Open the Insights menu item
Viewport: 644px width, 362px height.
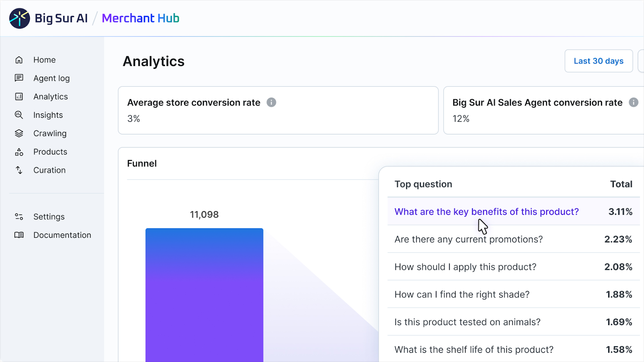[48, 115]
